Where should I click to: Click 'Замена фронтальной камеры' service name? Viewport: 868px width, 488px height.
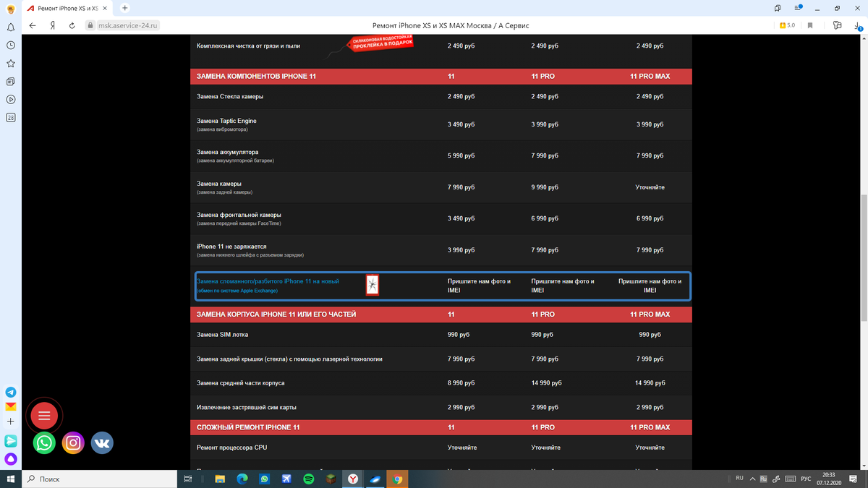coord(239,215)
